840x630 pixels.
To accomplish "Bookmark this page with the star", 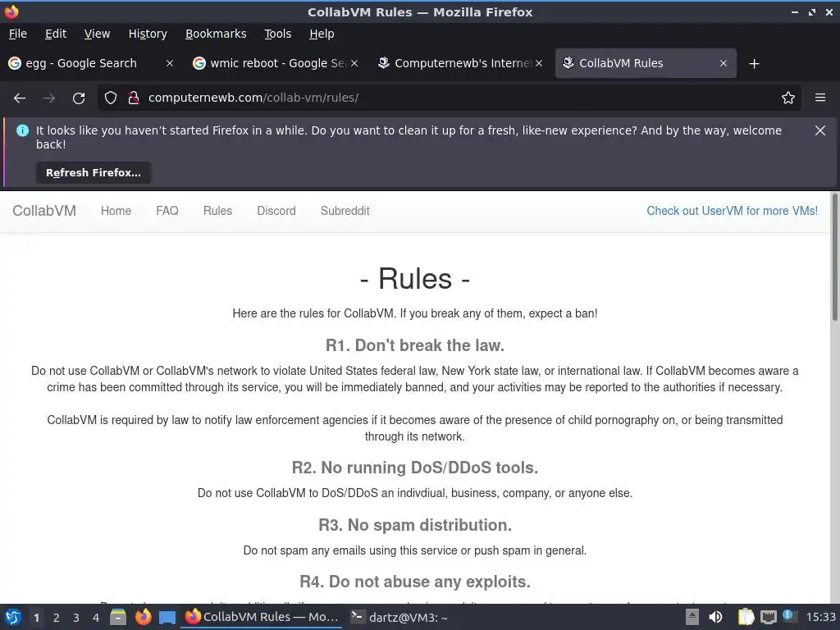I will (x=788, y=98).
